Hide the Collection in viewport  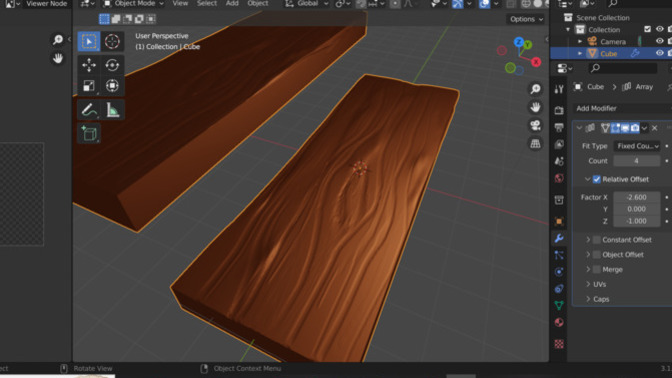660,29
